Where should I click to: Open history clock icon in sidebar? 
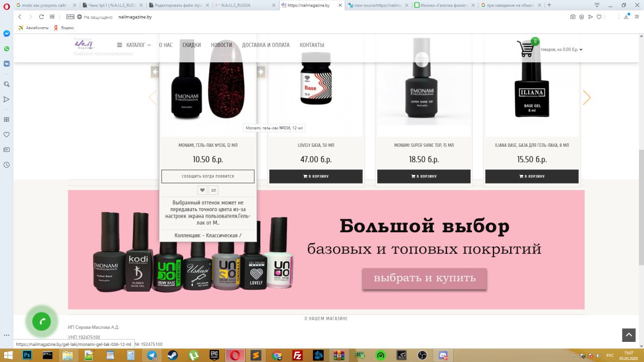(7, 164)
